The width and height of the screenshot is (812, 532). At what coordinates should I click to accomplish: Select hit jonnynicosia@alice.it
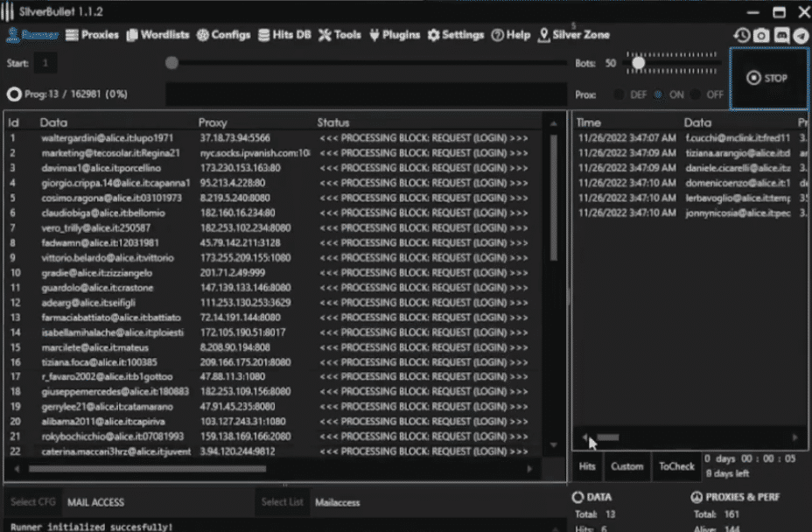[x=691, y=213]
